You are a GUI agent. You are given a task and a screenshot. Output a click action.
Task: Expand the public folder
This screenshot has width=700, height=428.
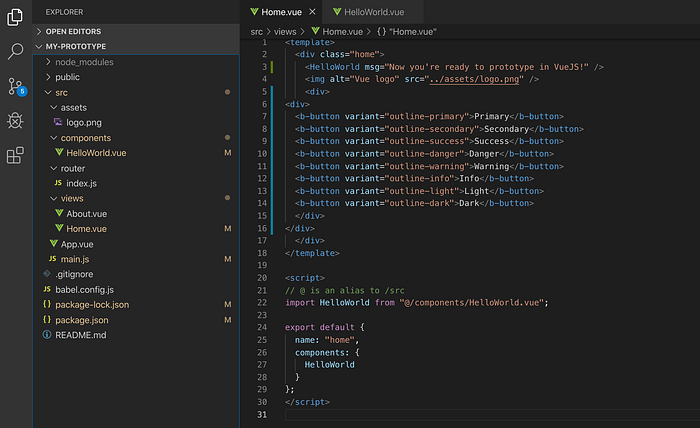68,76
